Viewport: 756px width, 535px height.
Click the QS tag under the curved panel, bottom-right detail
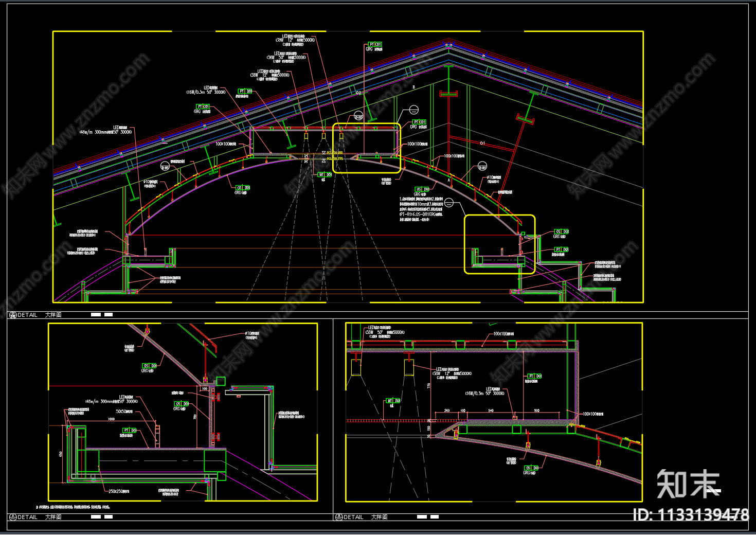coord(532,468)
